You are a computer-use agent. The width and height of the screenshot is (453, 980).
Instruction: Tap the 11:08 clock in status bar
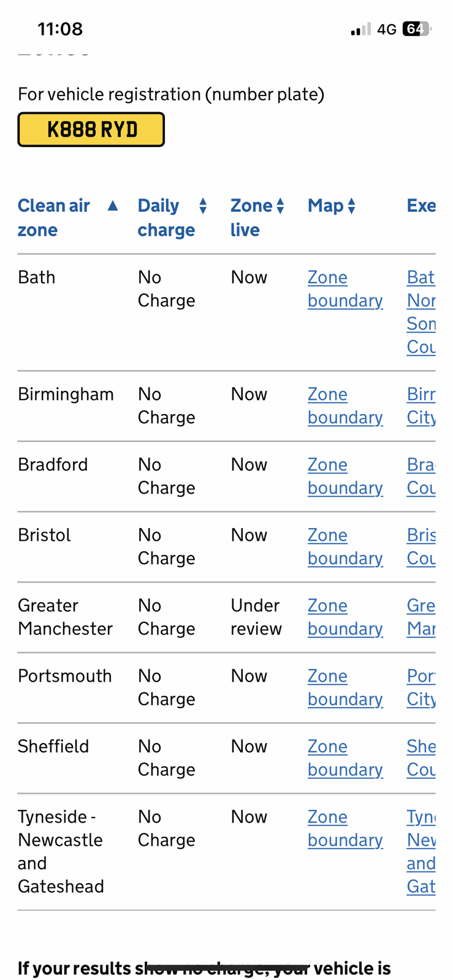pyautogui.click(x=60, y=29)
